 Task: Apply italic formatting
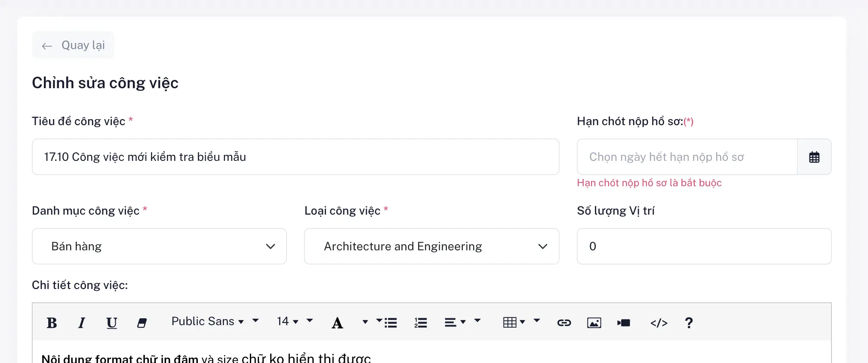point(82,323)
